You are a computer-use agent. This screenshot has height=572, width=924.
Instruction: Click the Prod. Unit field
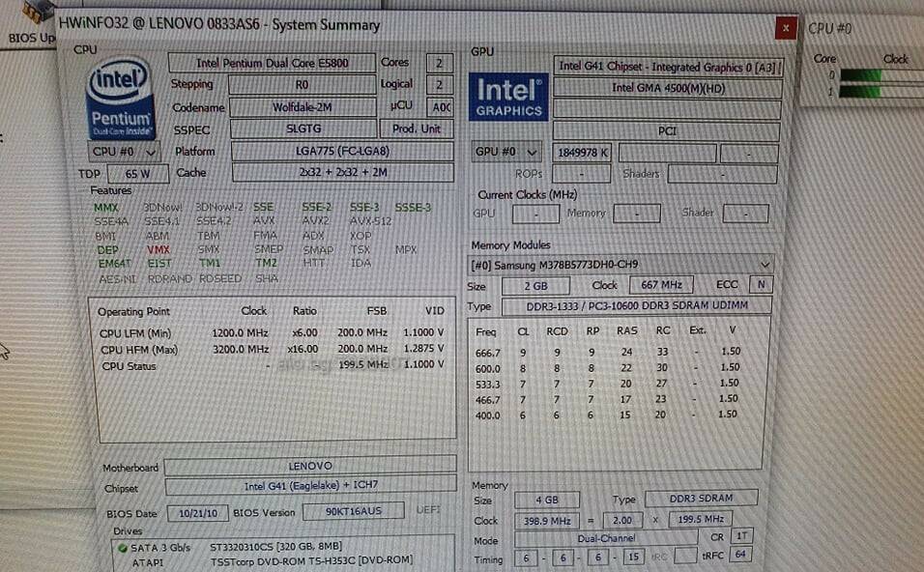click(x=417, y=129)
